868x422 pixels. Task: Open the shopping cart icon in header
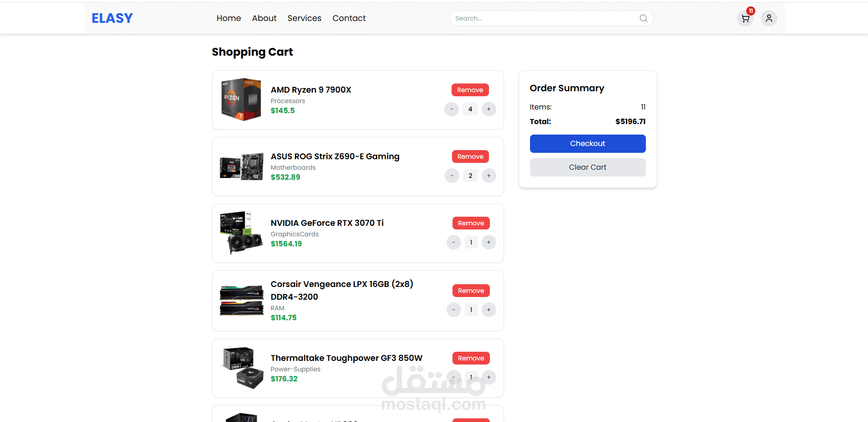[x=745, y=18]
